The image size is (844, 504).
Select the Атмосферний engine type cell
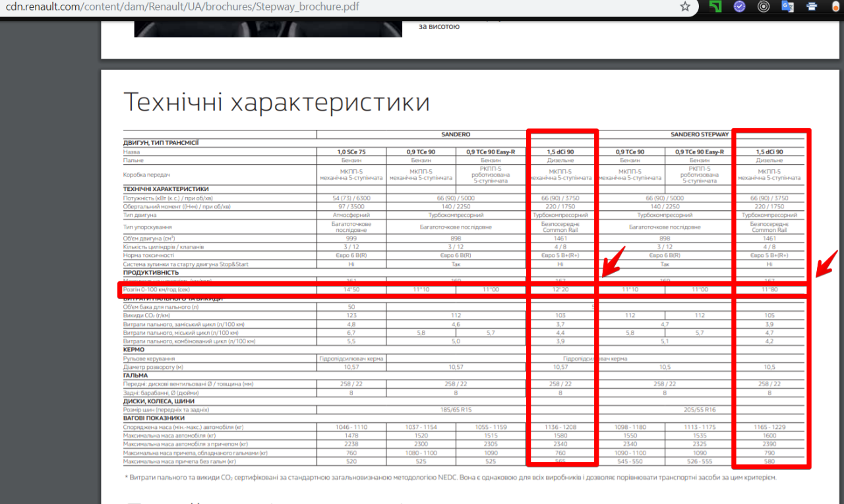pyautogui.click(x=351, y=215)
